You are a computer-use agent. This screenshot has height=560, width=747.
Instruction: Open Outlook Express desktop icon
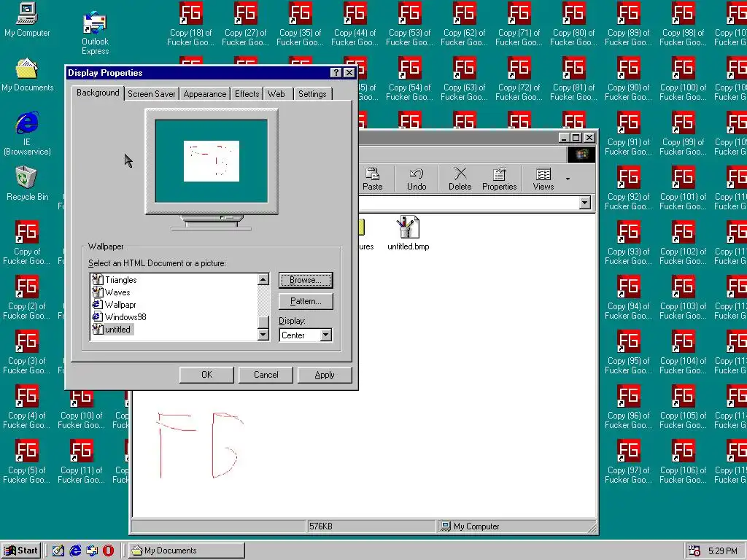point(95,32)
